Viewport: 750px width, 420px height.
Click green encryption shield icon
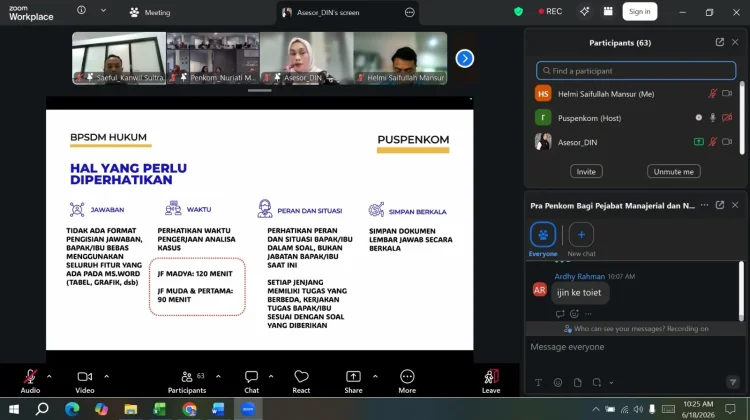[518, 11]
